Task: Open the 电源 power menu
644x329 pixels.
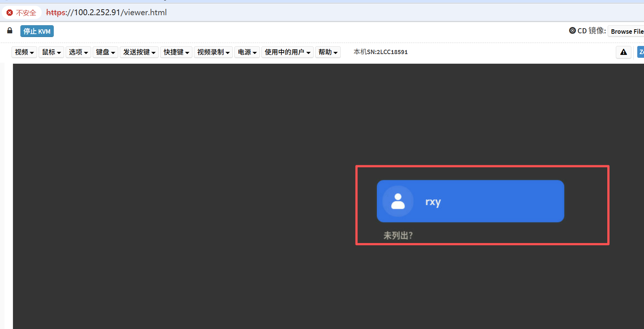Action: pos(247,52)
